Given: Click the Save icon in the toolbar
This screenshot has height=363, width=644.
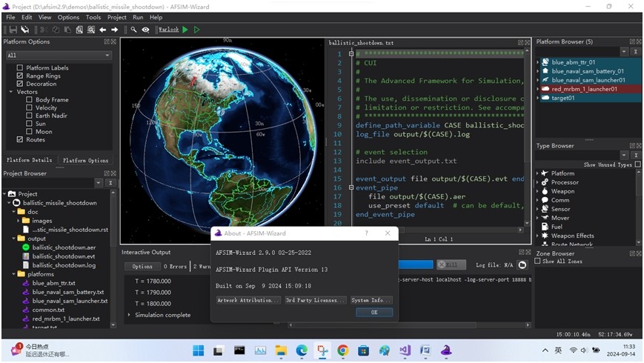Looking at the screenshot, I should (13, 30).
